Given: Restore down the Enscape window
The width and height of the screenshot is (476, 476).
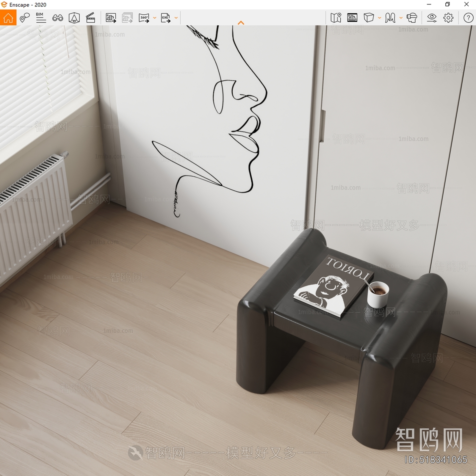Looking at the screenshot, I should (x=447, y=4).
